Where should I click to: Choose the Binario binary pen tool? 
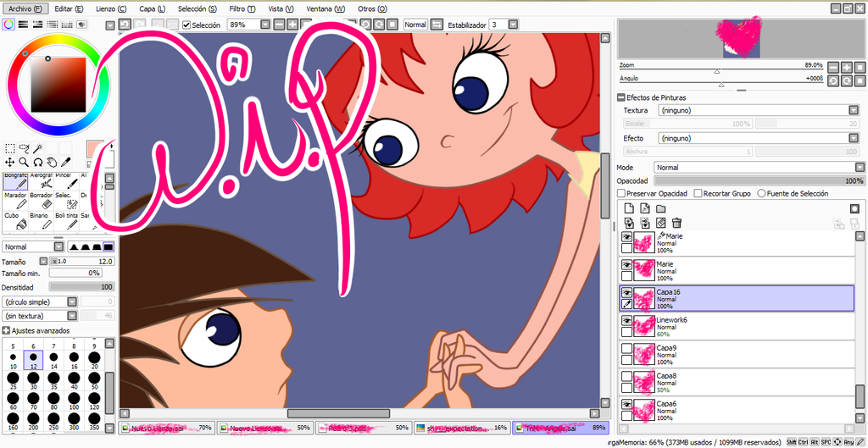(42, 222)
